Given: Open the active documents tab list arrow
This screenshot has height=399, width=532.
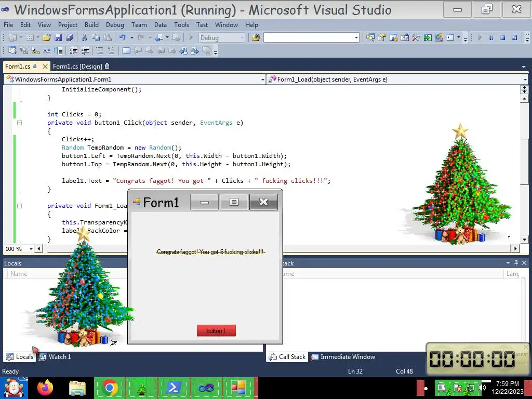Looking at the screenshot, I should (524, 67).
